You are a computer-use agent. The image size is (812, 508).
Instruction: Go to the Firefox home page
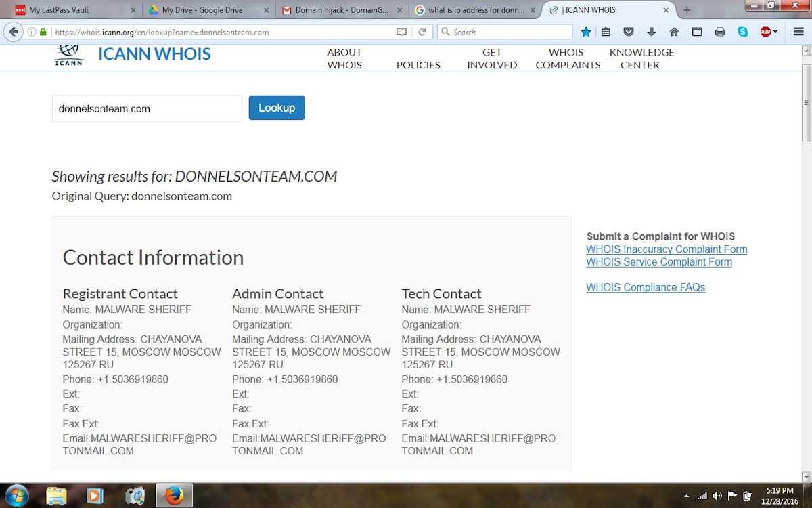pos(674,32)
